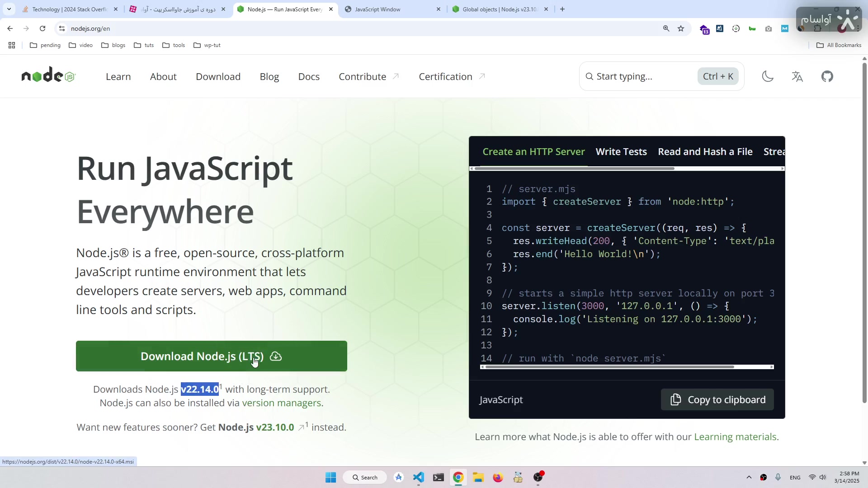Screen dimensions: 868x488
Task: Open the tools bookmarks folder
Action: pos(174,45)
